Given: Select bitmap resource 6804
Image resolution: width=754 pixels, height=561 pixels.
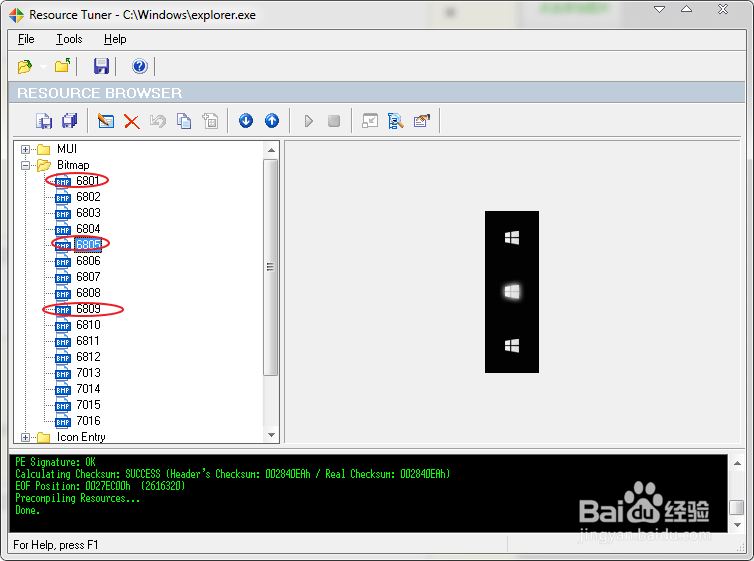Looking at the screenshot, I should 88,229.
